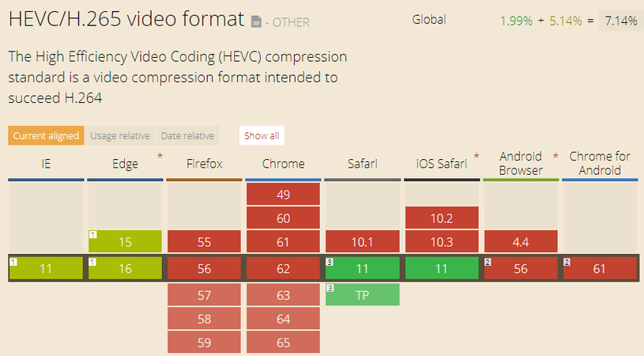Click the 7.14% total usage figure
Viewport: 644px width, 356px height.
[620, 21]
